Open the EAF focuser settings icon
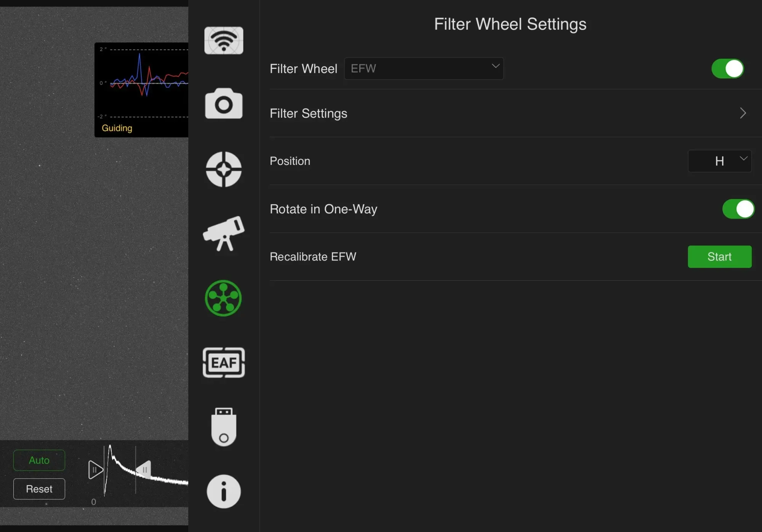Screen dimensions: 762x532 pyautogui.click(x=224, y=362)
